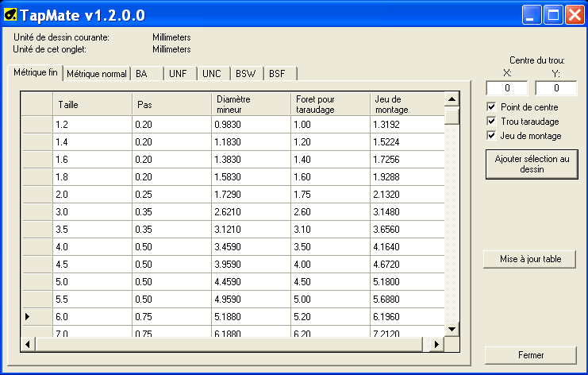Click the Diamètre mineur cell 1.7290

click(x=251, y=195)
